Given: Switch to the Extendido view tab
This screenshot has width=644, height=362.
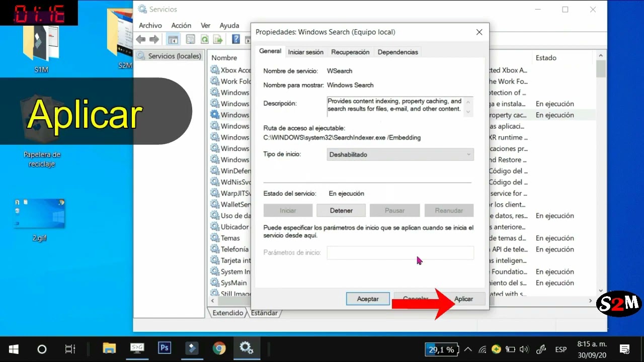Looking at the screenshot, I should (x=228, y=313).
